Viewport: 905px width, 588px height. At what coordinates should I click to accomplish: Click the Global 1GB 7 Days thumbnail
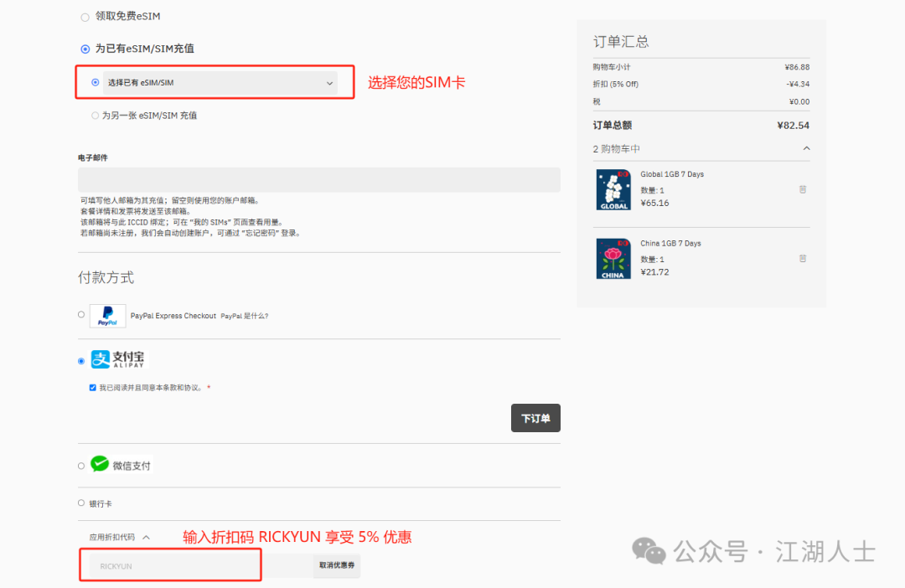613,190
